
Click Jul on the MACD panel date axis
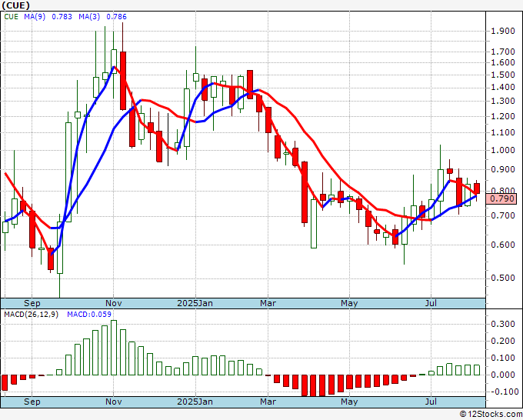click(431, 402)
